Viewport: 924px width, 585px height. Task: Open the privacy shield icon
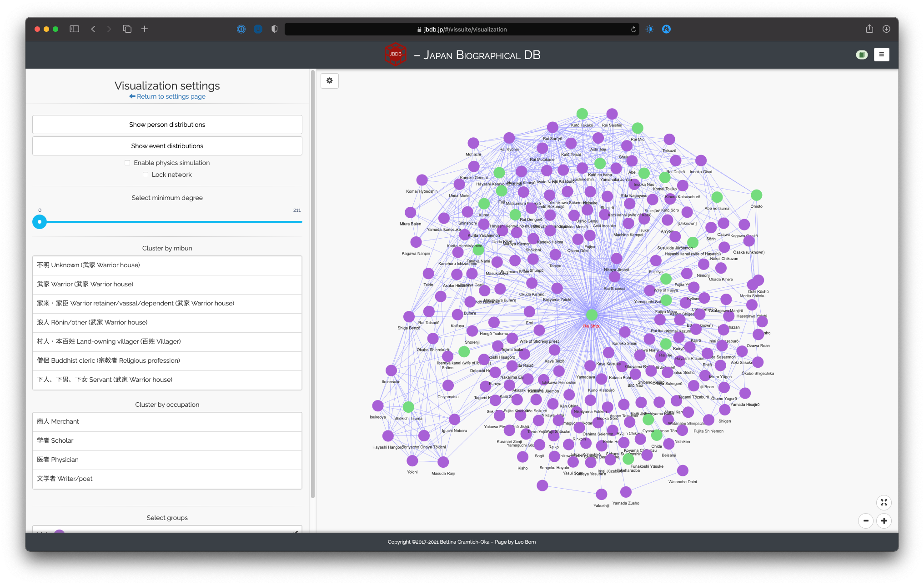(x=274, y=29)
